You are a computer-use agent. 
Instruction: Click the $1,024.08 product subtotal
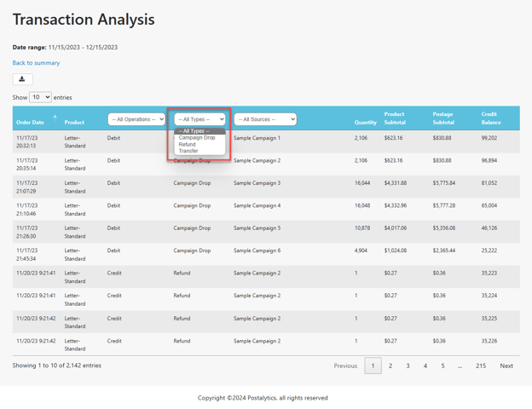pos(396,251)
